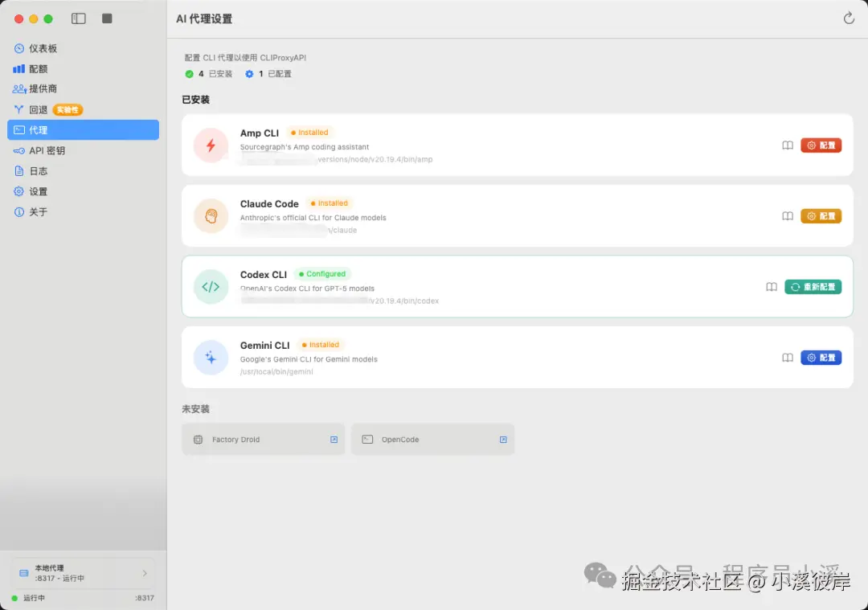Click the 回退 branch icon
Image resolution: width=868 pixels, height=610 pixels.
pyautogui.click(x=18, y=109)
